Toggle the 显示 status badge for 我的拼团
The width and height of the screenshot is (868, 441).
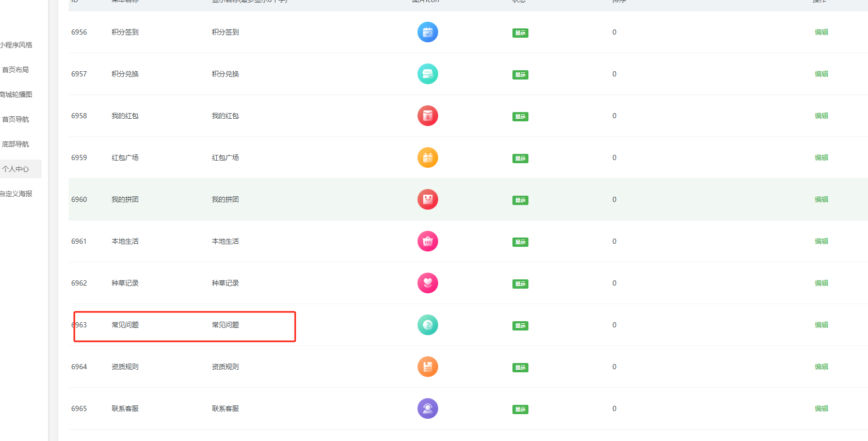[520, 200]
